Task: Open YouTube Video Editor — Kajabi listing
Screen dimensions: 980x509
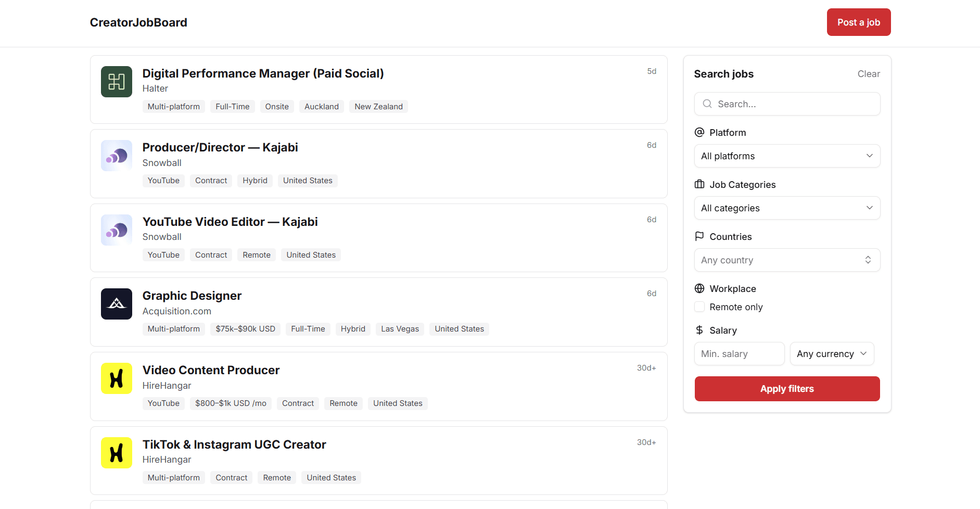Action: point(230,222)
